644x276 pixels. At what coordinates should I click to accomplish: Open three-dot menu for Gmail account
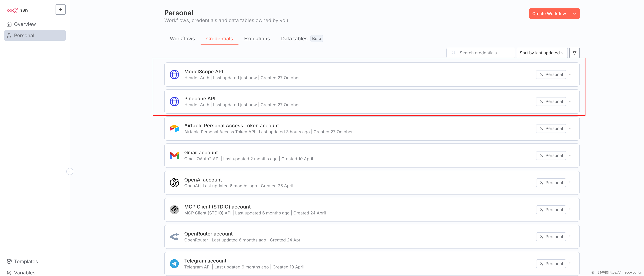click(x=570, y=156)
